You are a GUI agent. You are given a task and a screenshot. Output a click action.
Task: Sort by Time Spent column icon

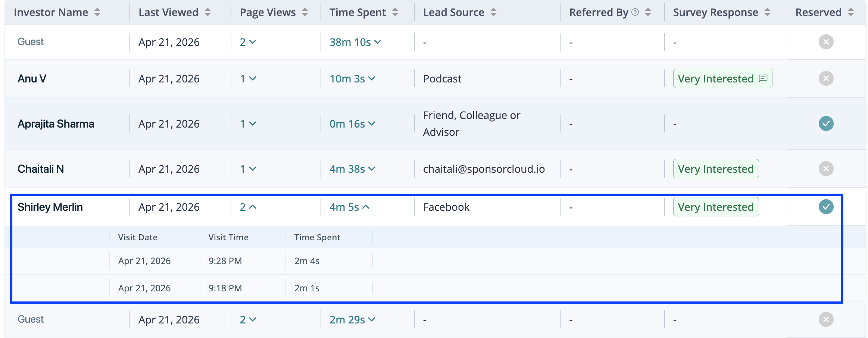[395, 12]
